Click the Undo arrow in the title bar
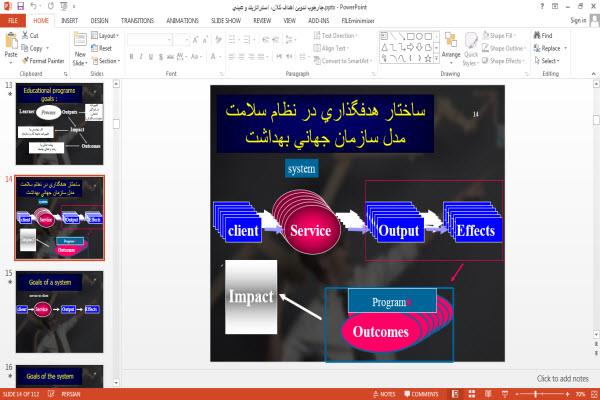600x400 pixels. pos(34,7)
